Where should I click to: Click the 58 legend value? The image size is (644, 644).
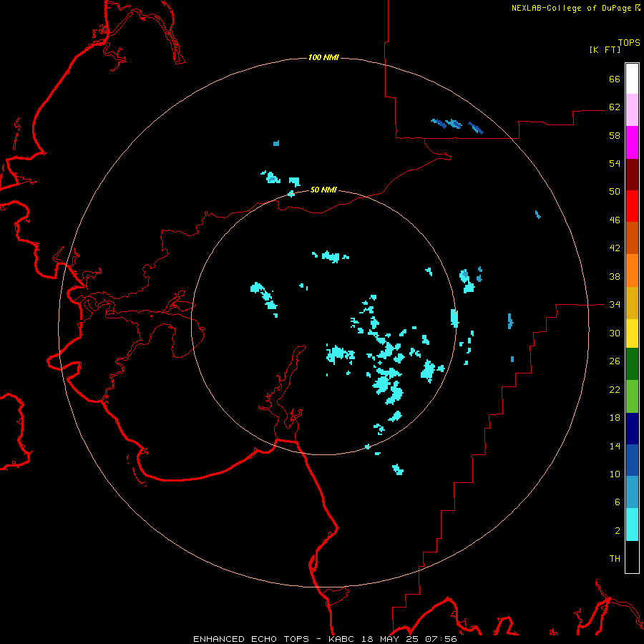click(x=615, y=135)
